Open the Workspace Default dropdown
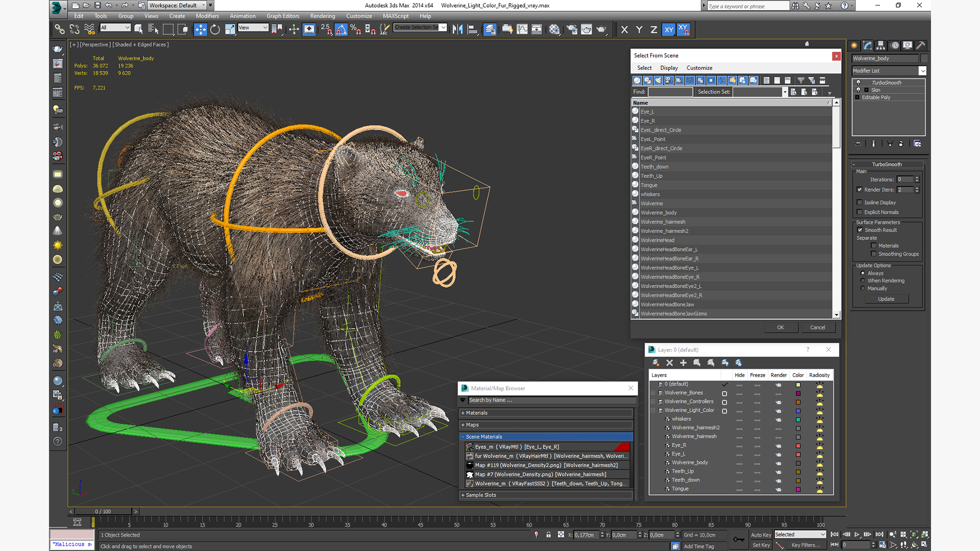 pos(177,6)
